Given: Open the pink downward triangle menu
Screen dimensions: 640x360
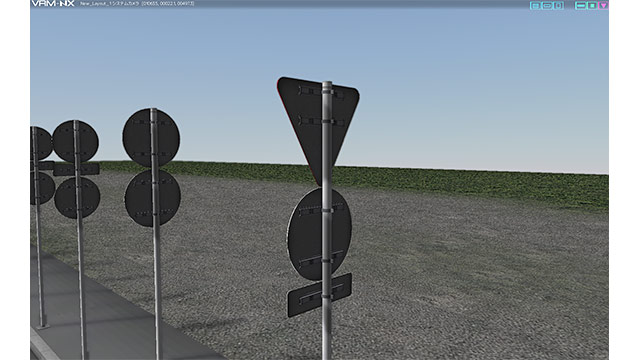Looking at the screenshot, I should pyautogui.click(x=603, y=5).
